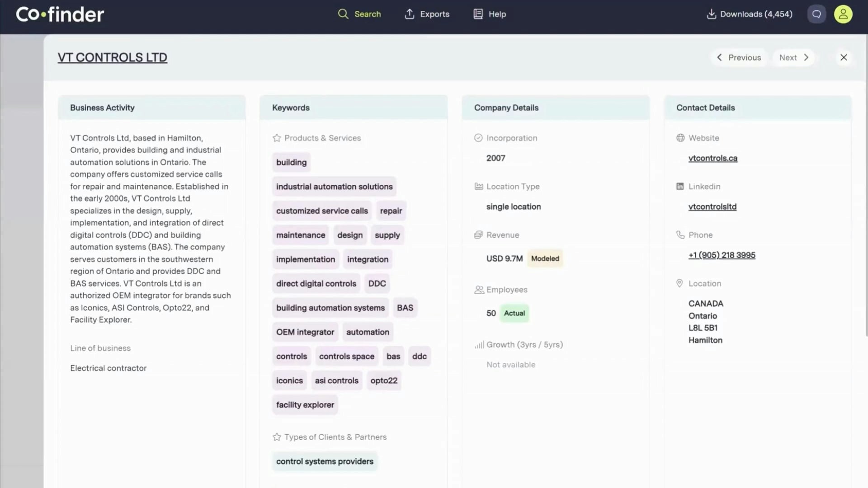Click the Employees people icon
The image size is (868, 488).
pos(479,290)
